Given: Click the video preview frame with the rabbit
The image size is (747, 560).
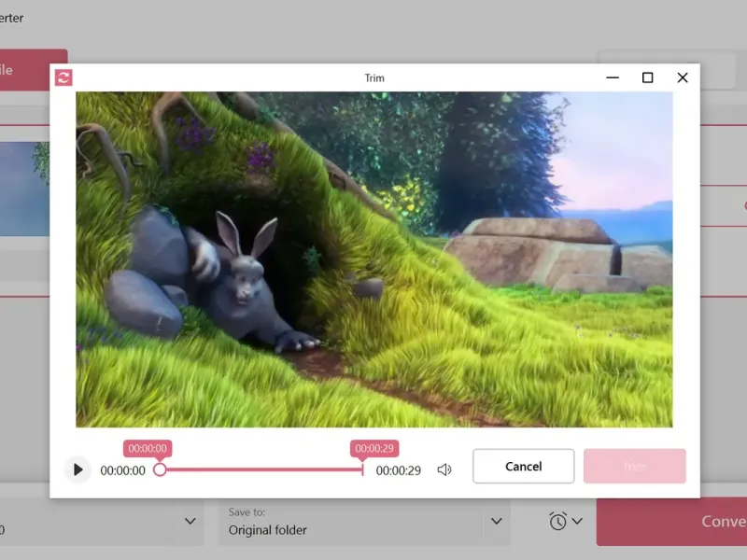Looking at the screenshot, I should point(374,259).
